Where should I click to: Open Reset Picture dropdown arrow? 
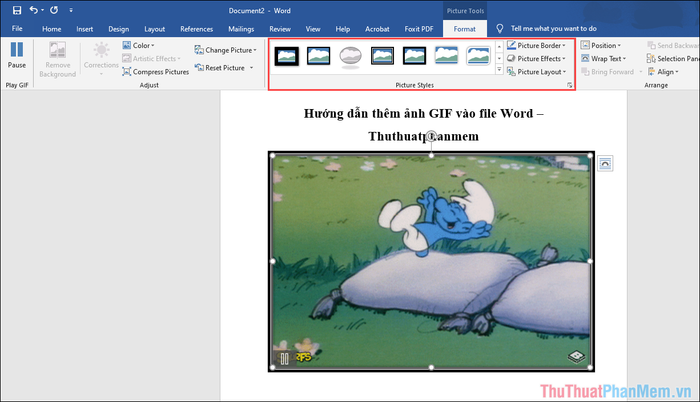pos(252,68)
